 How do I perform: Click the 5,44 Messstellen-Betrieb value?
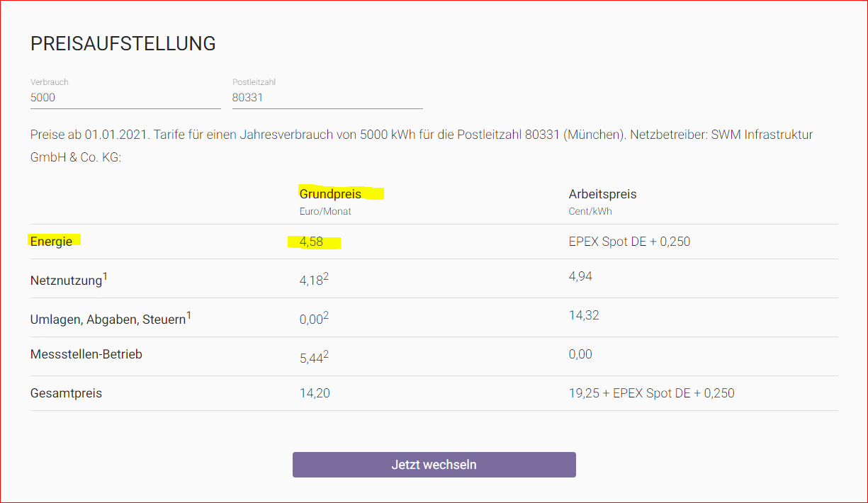point(311,358)
